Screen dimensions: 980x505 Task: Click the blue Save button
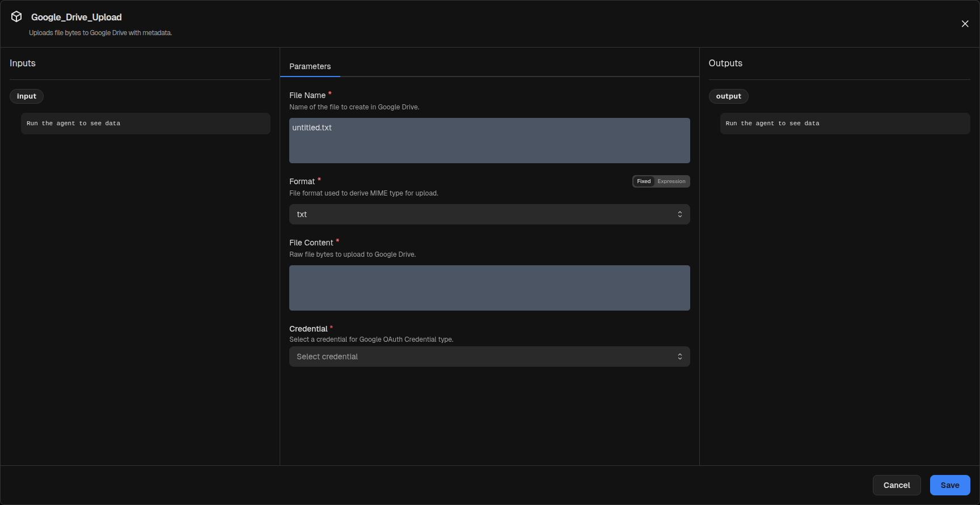pyautogui.click(x=950, y=485)
